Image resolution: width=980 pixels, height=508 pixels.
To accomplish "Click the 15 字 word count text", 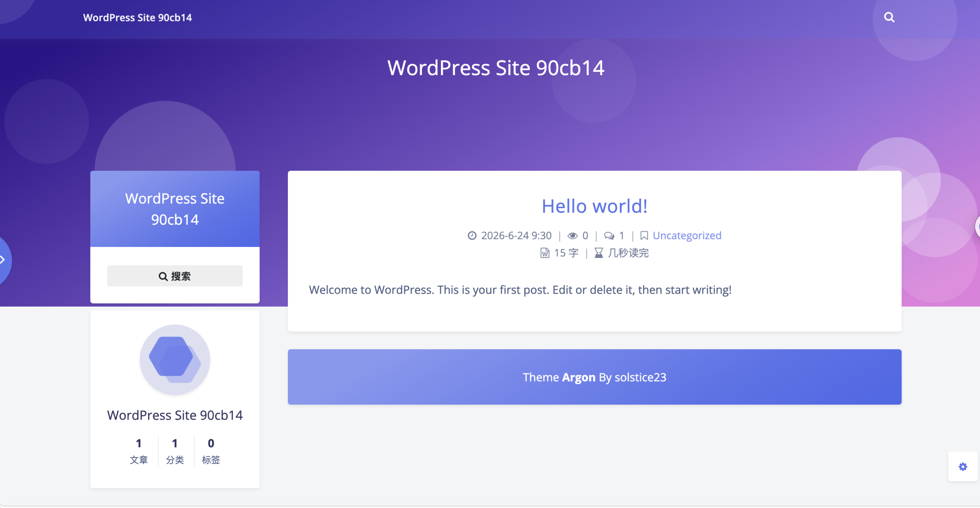I will point(566,253).
